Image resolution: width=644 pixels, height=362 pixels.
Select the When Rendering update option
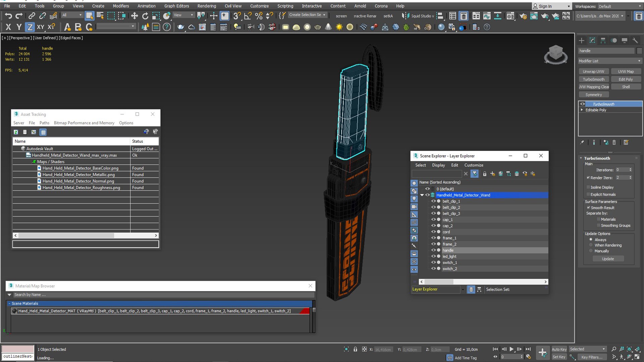pos(591,245)
